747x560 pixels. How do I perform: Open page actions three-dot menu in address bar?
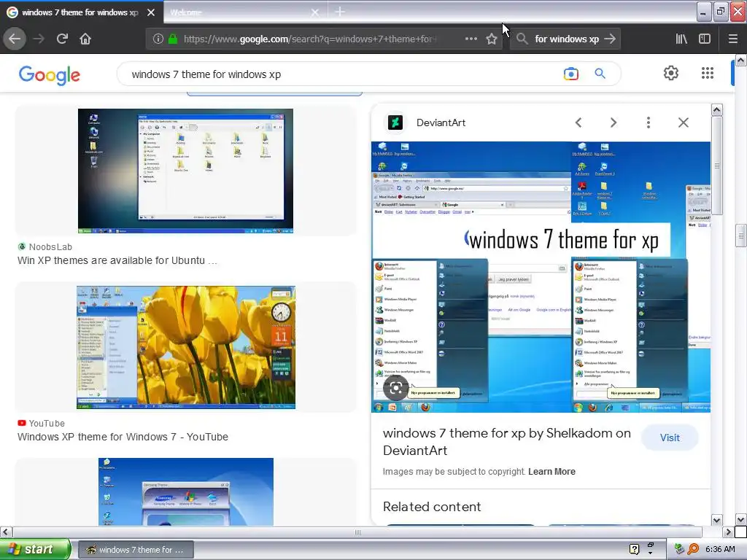click(471, 39)
